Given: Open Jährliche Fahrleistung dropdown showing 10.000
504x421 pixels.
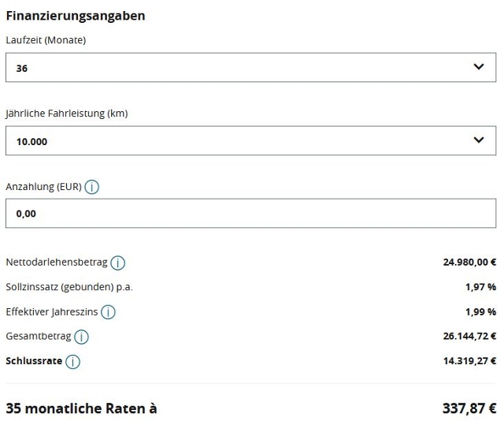Looking at the screenshot, I should click(250, 140).
